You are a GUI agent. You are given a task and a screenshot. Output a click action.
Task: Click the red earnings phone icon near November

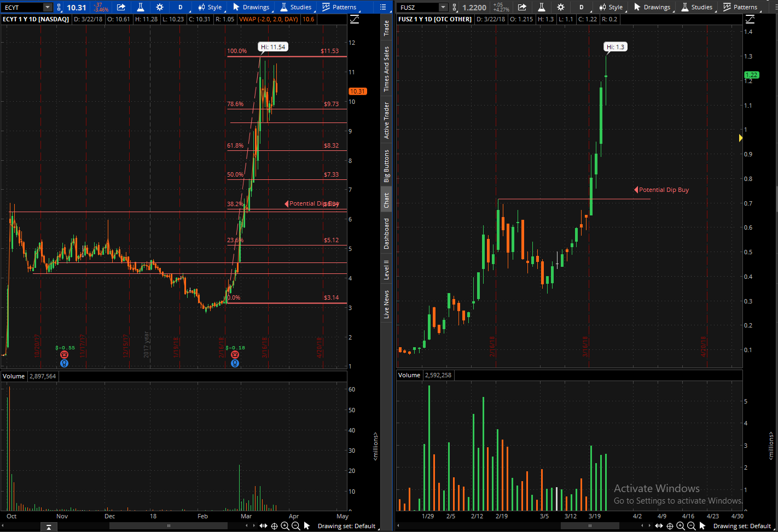[65, 355]
